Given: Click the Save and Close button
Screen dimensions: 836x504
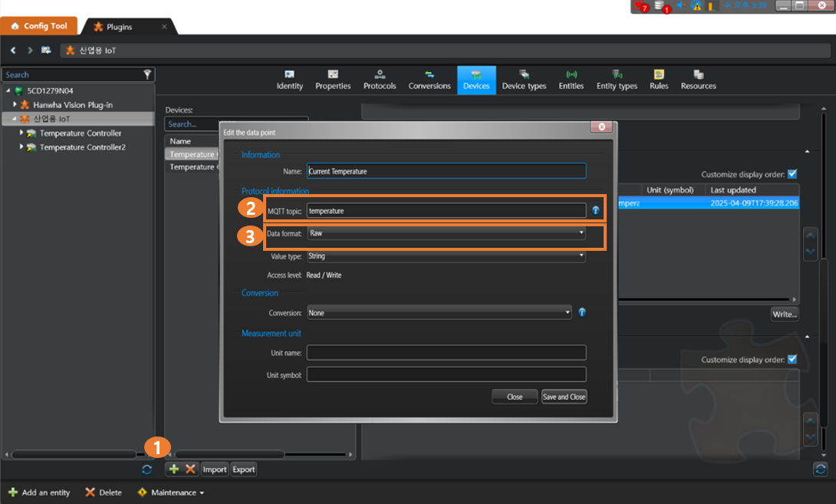Looking at the screenshot, I should [564, 397].
